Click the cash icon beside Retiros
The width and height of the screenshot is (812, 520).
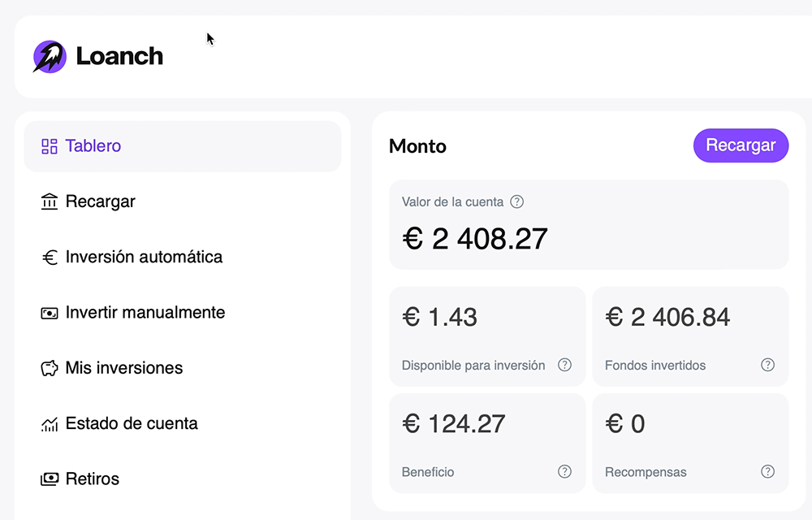50,479
